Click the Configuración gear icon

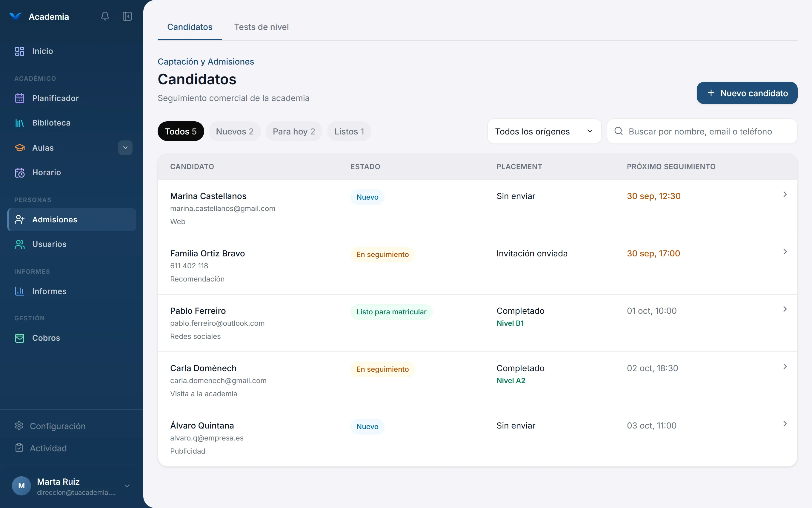(19, 426)
